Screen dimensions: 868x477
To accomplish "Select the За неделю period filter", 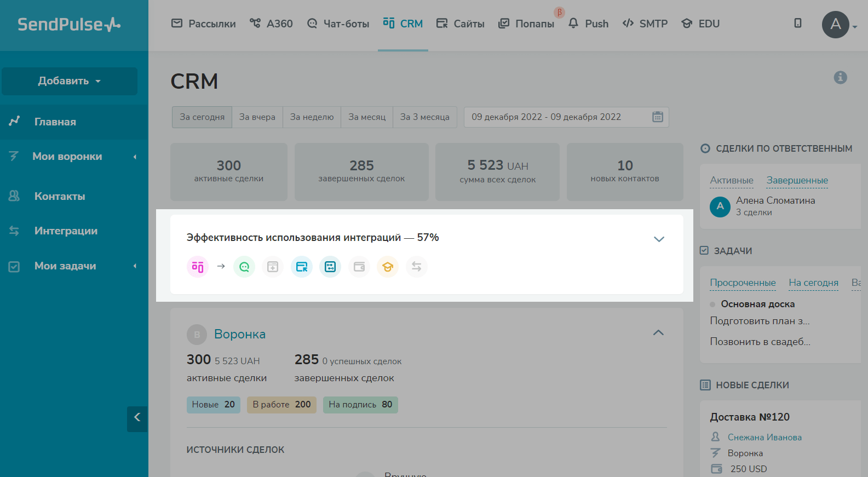I will tap(312, 117).
